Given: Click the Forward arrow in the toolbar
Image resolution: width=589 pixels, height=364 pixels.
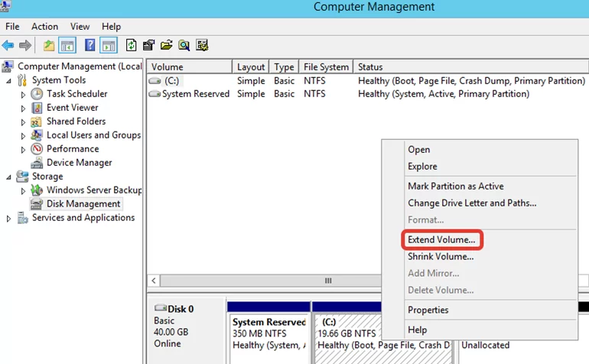Looking at the screenshot, I should [x=25, y=46].
